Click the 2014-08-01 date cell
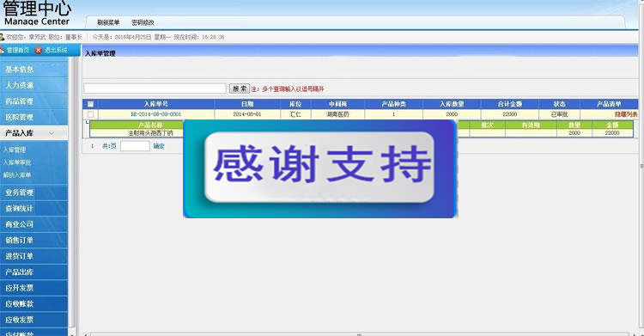This screenshot has width=644, height=336. pyautogui.click(x=247, y=114)
